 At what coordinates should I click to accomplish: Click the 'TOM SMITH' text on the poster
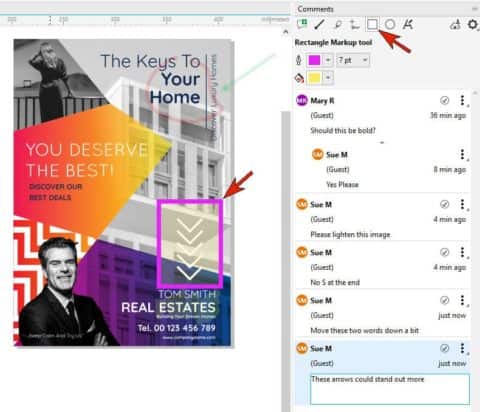187,294
